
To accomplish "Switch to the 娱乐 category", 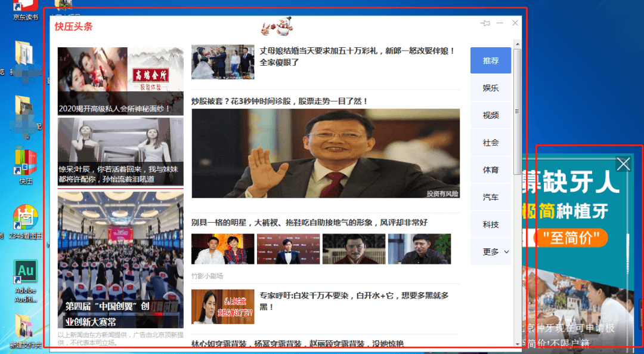I will [x=491, y=88].
